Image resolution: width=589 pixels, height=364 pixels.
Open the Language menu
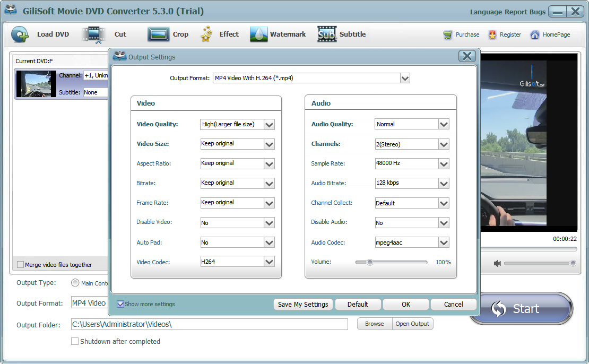click(x=486, y=12)
